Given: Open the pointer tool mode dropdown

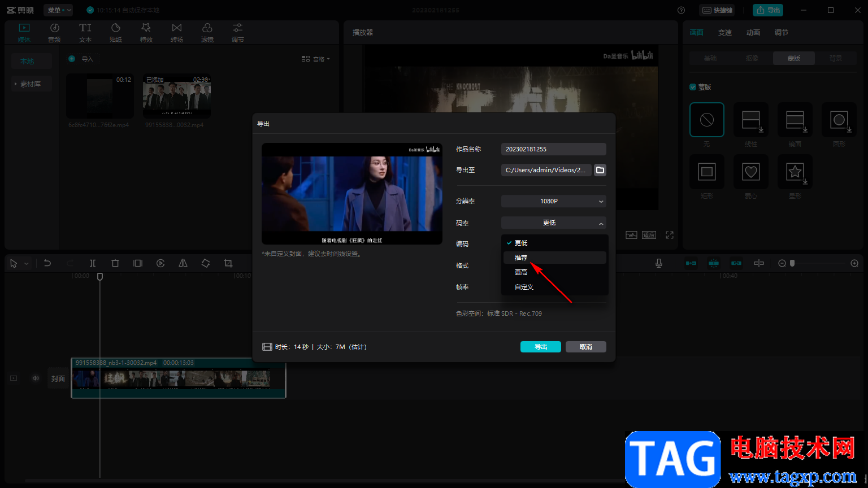Looking at the screenshot, I should point(26,263).
